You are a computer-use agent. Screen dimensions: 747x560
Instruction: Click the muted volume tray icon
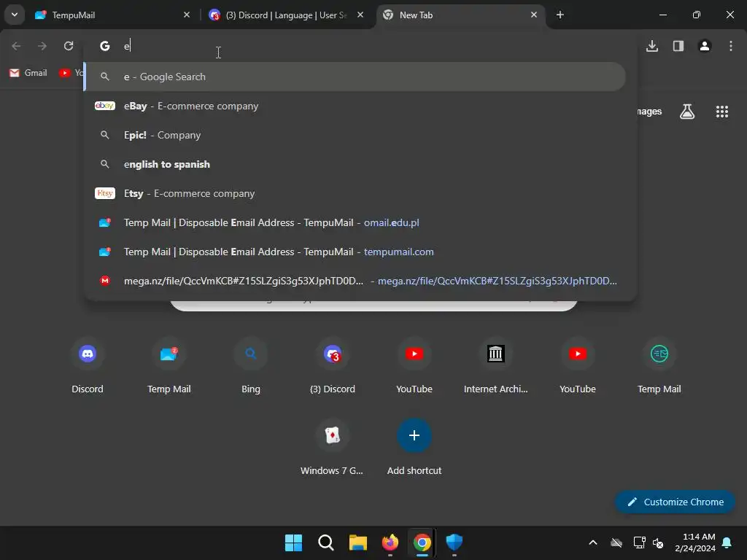click(658, 542)
